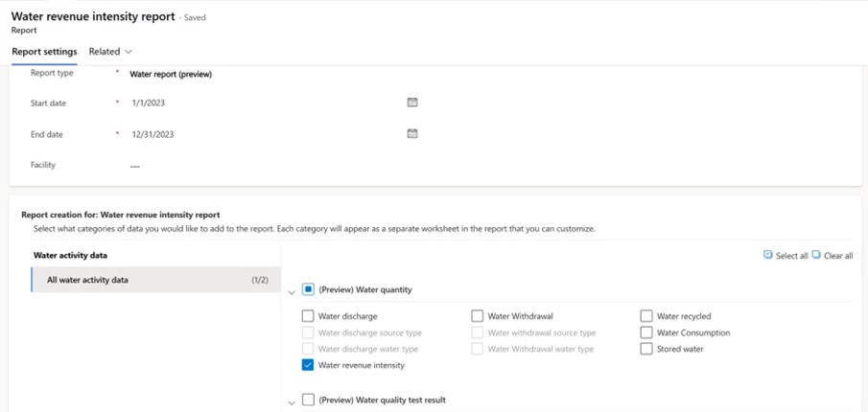Click the End date input field

click(259, 135)
